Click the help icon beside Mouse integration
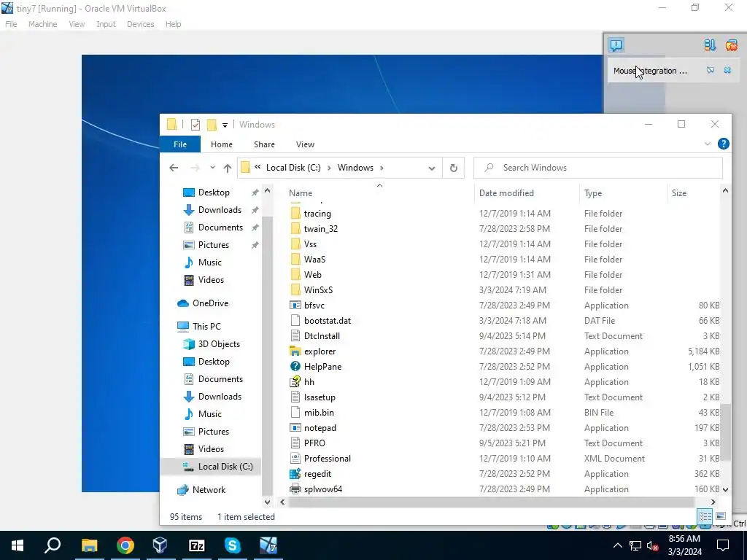This screenshot has width=747, height=560. pos(711,71)
